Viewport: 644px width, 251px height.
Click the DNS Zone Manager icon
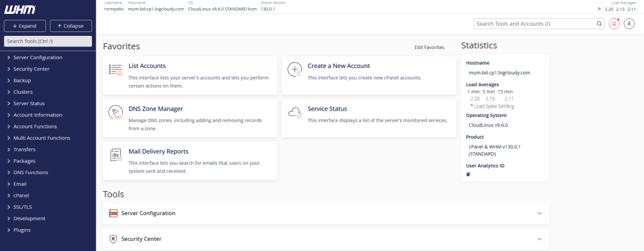116,113
